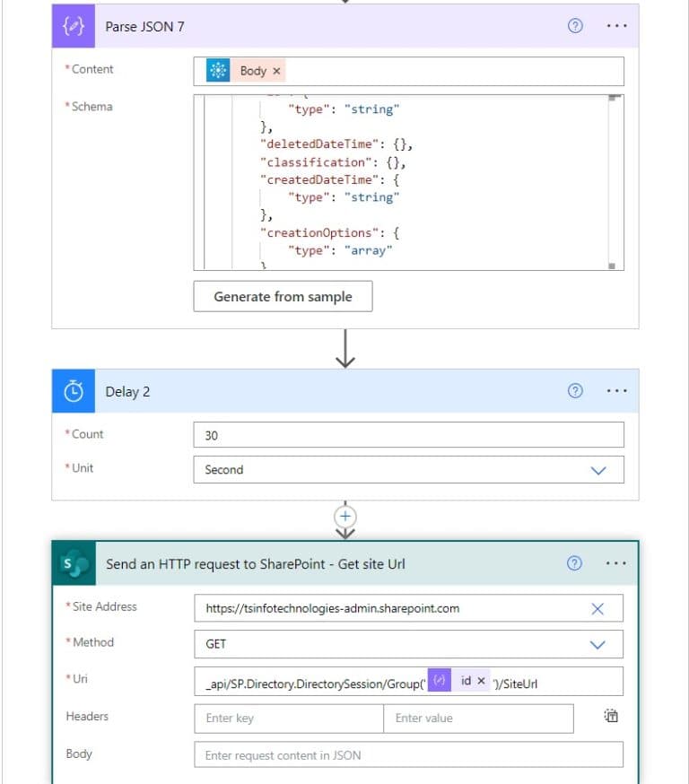Open help for Parse JSON 7
This screenshot has height=784, width=689.
tap(575, 25)
